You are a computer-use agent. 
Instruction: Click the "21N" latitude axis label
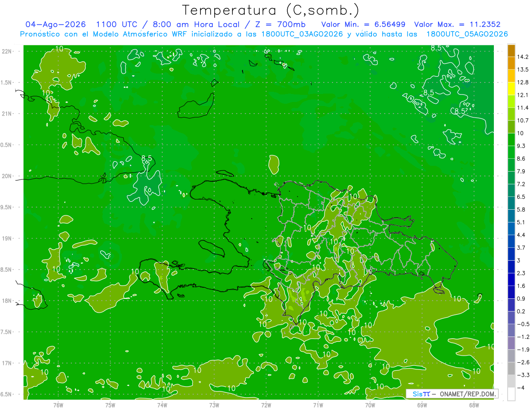(8, 114)
